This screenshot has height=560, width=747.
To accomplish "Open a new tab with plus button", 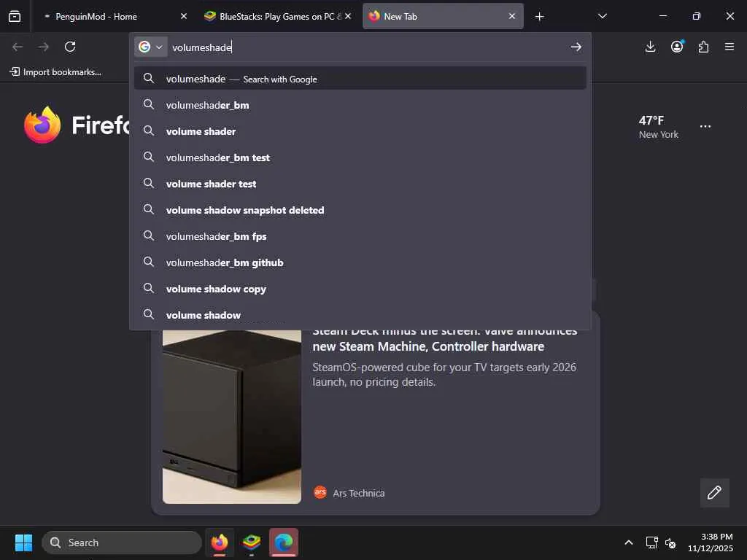I will [539, 17].
